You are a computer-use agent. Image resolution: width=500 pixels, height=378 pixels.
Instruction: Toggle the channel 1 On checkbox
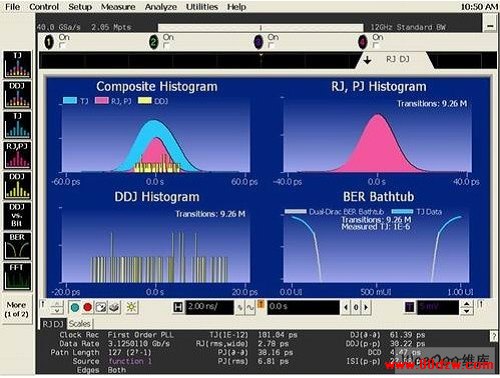pyautogui.click(x=61, y=45)
